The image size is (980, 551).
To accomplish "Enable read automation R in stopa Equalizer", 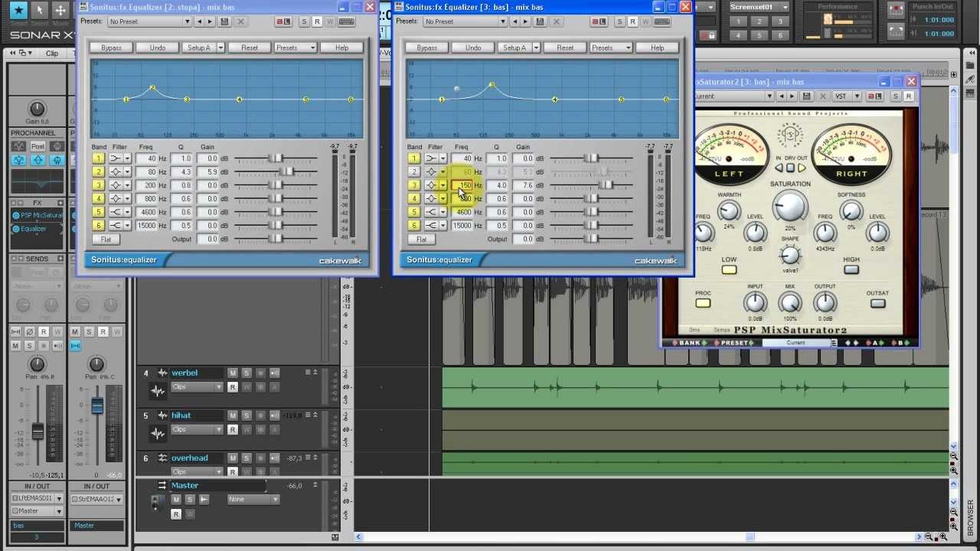I will [x=317, y=21].
